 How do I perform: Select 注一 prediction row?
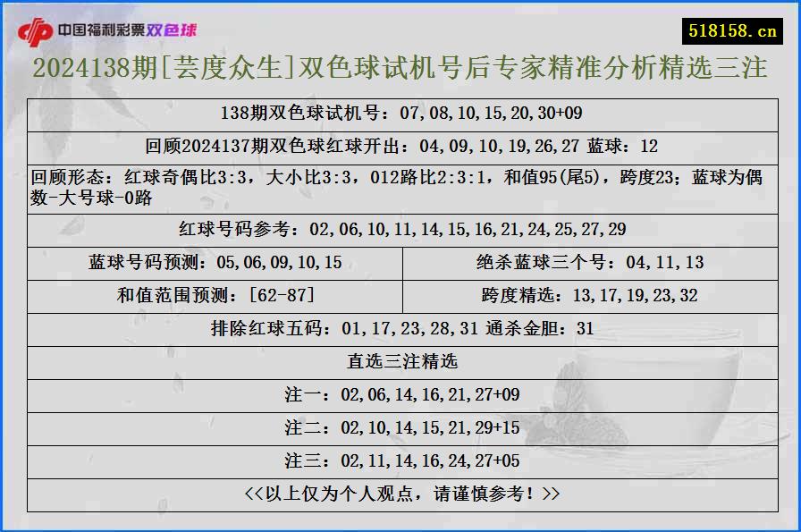click(x=400, y=393)
